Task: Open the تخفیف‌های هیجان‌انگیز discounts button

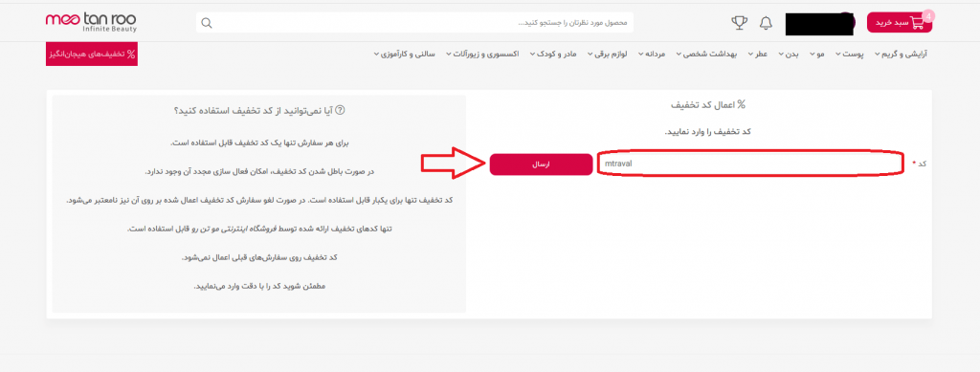Action: pyautogui.click(x=91, y=55)
